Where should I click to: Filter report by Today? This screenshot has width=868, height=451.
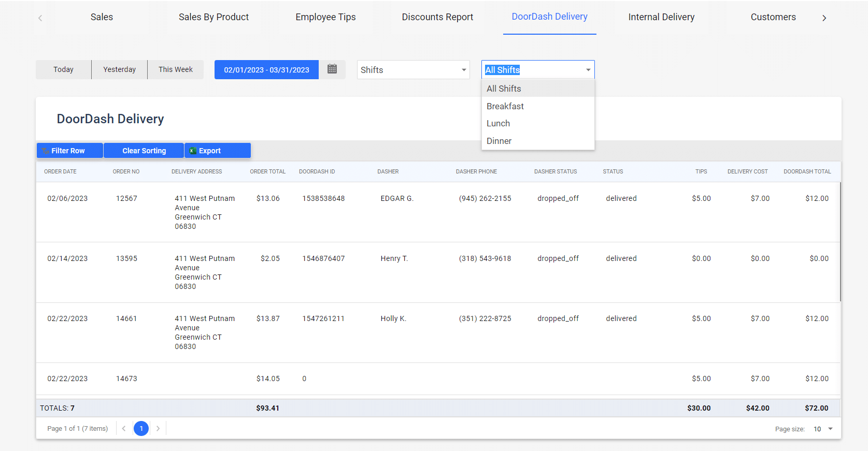tap(63, 69)
